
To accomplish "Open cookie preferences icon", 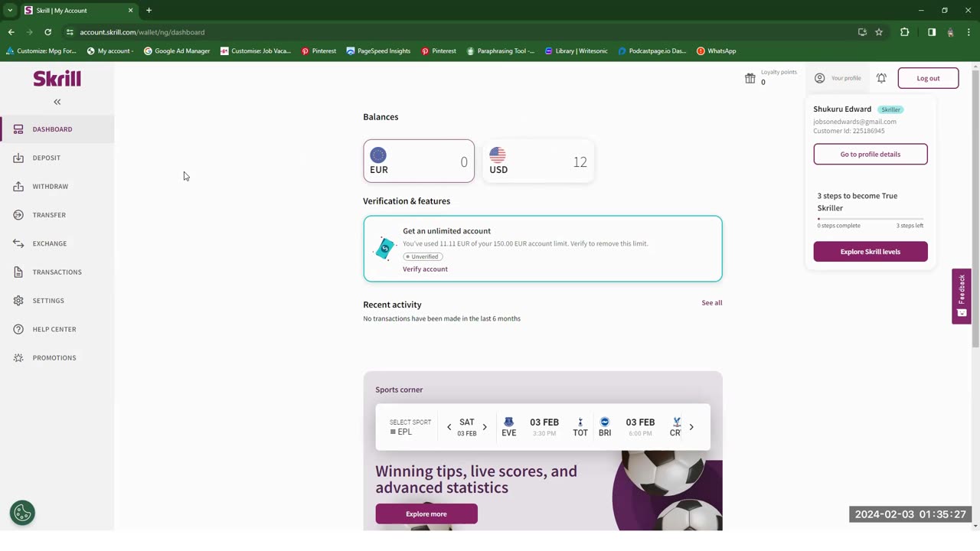I will point(22,513).
